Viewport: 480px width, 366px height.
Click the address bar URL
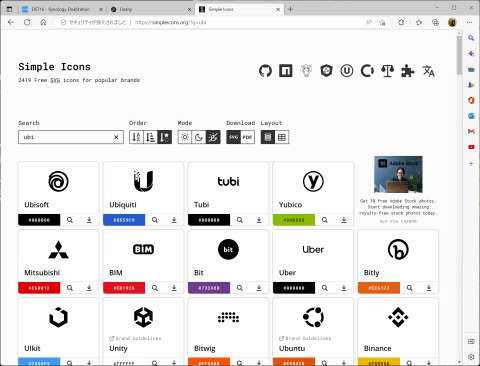(170, 22)
